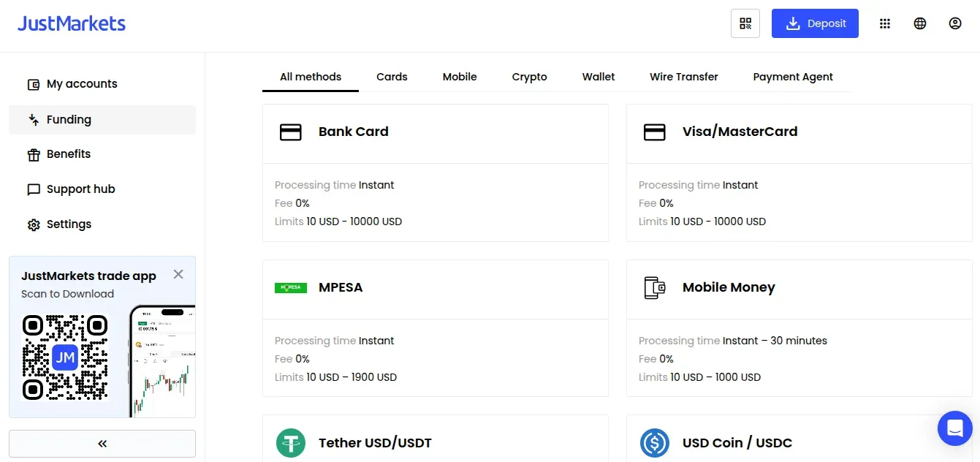Viewport: 980px width, 462px height.
Task: Click the Mobile Money phone wallet icon
Action: [655, 287]
